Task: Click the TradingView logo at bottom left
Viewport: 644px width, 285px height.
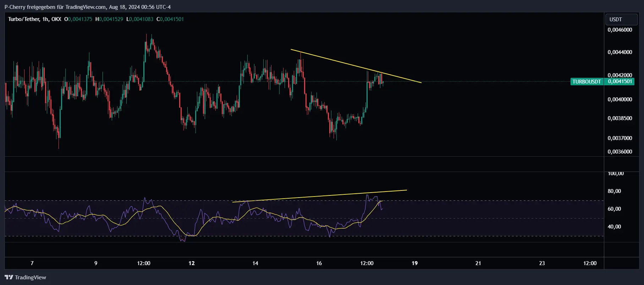Action: (x=25, y=278)
